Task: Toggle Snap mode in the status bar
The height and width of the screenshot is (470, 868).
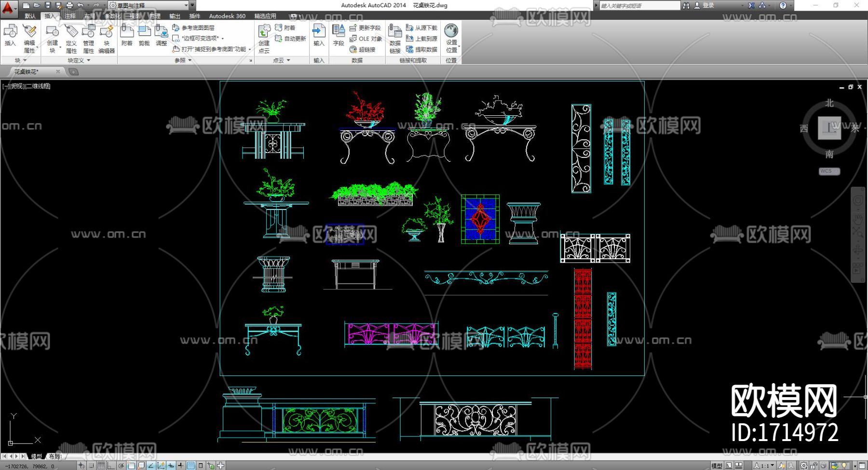Action: 91,466
